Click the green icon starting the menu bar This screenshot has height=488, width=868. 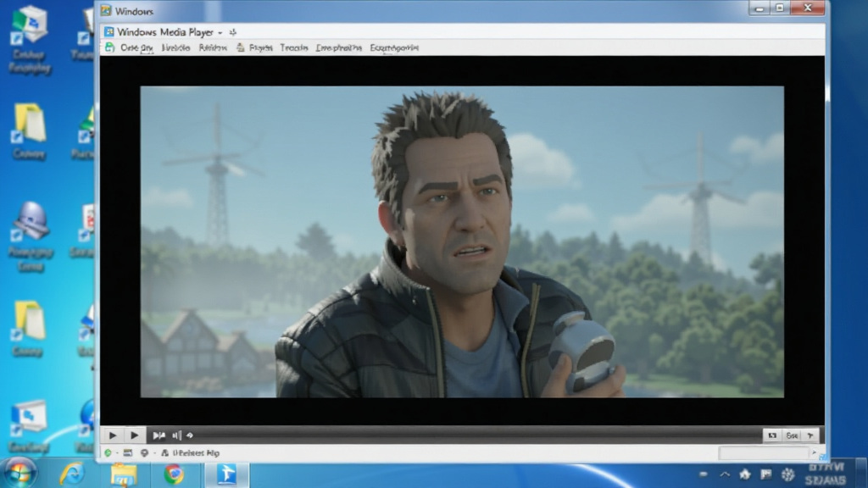coord(109,47)
